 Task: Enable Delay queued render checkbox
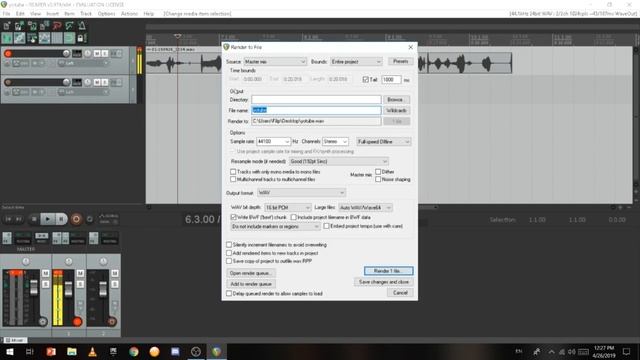(x=229, y=293)
